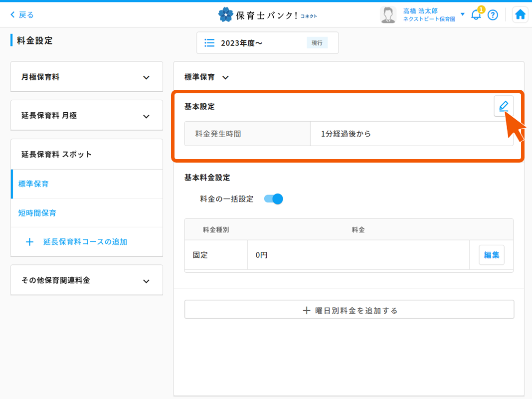
Task: Select 標準保育 in the sidebar
Action: click(x=34, y=184)
